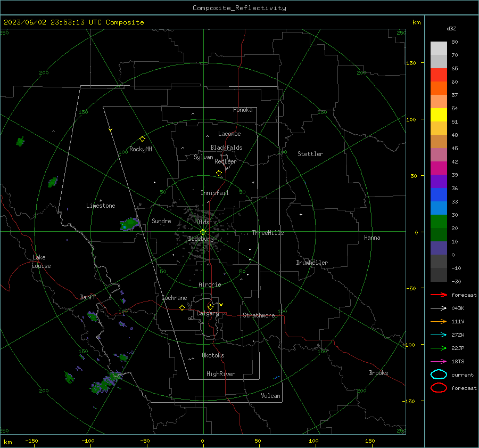Click the Ponoka city label
Screen dimensions: 479x448
(x=243, y=110)
